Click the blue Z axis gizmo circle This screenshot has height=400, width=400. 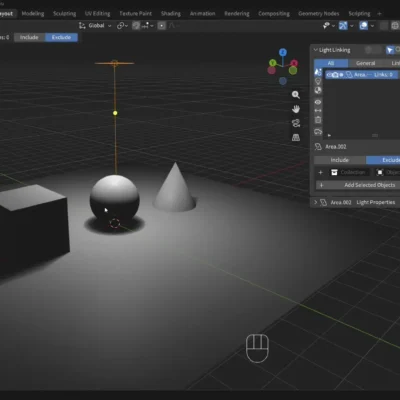283,52
